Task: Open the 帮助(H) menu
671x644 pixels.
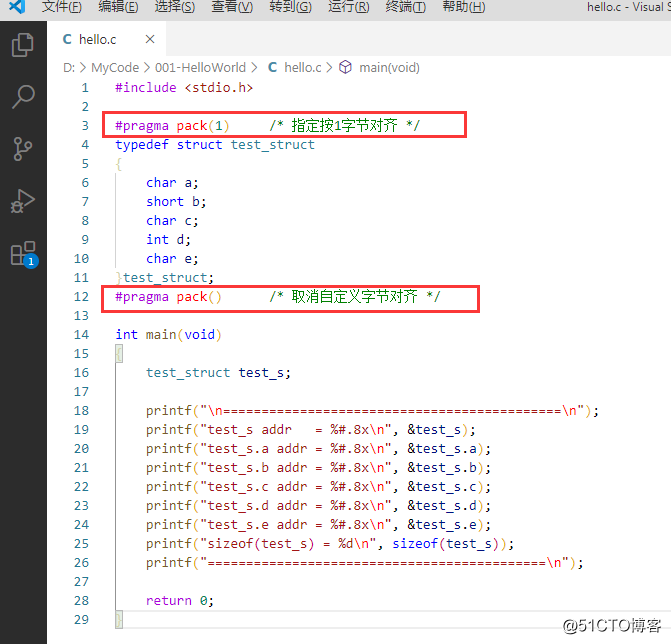Action: (x=463, y=7)
